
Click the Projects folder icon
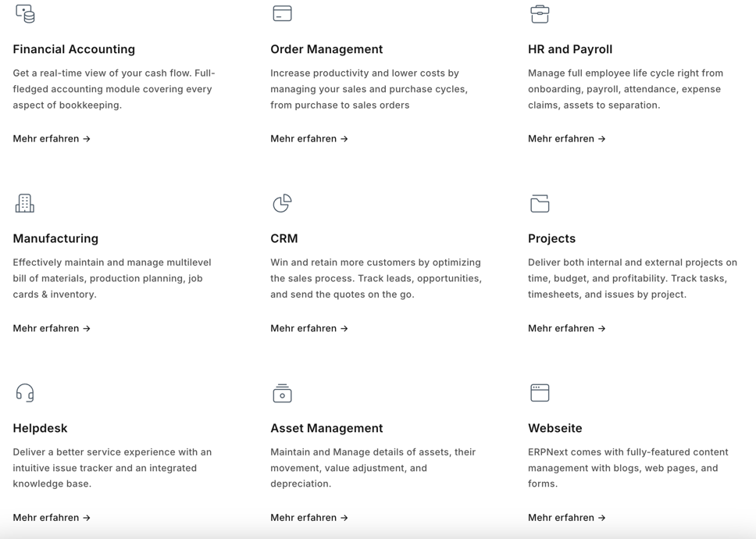point(540,203)
